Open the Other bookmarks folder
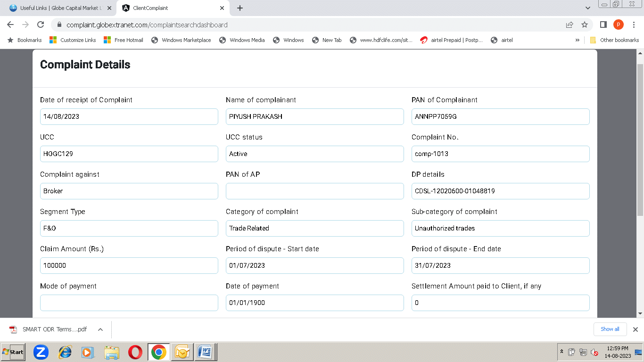 pyautogui.click(x=615, y=40)
